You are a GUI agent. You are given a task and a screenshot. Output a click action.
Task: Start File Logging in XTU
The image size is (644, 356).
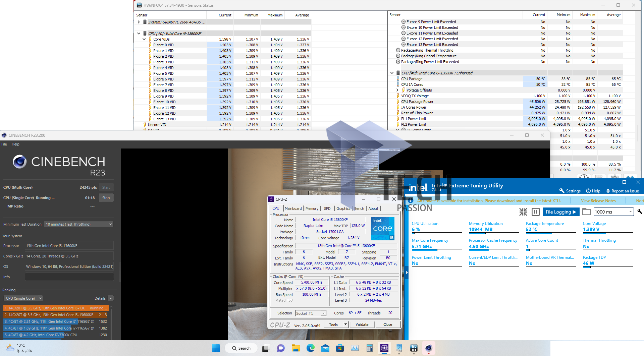coord(560,212)
